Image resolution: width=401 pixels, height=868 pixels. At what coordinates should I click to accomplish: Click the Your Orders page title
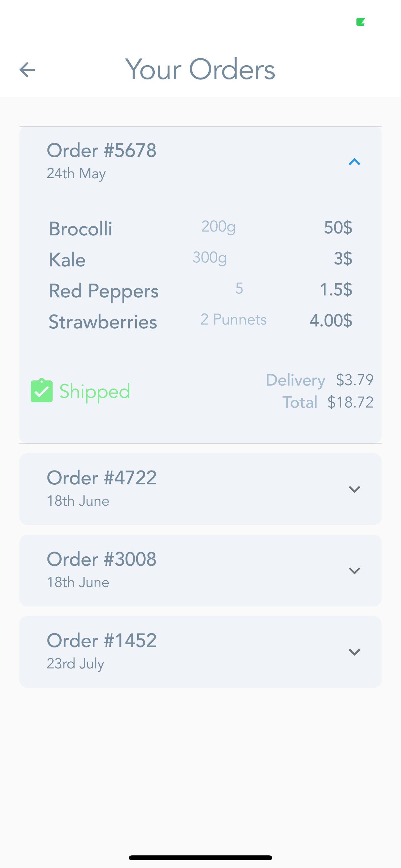200,69
